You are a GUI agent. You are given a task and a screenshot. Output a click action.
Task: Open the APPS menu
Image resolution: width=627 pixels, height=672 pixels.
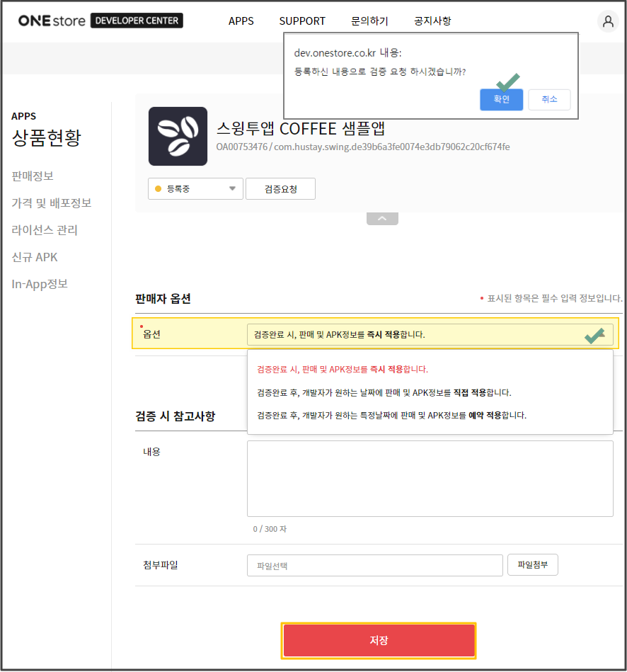coord(241,21)
